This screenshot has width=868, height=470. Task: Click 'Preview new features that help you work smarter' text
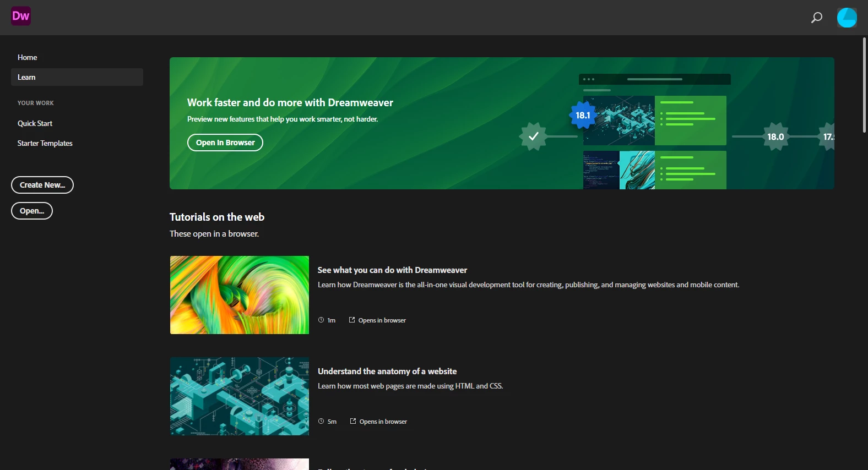(x=283, y=119)
